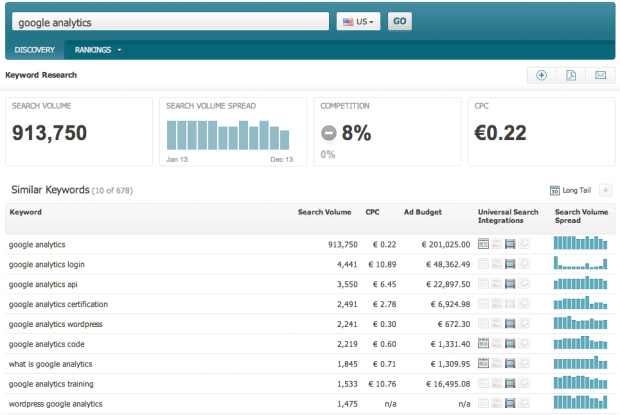The width and height of the screenshot is (620, 415).
Task: Click the Long Tail calendar icon
Action: pyautogui.click(x=555, y=191)
